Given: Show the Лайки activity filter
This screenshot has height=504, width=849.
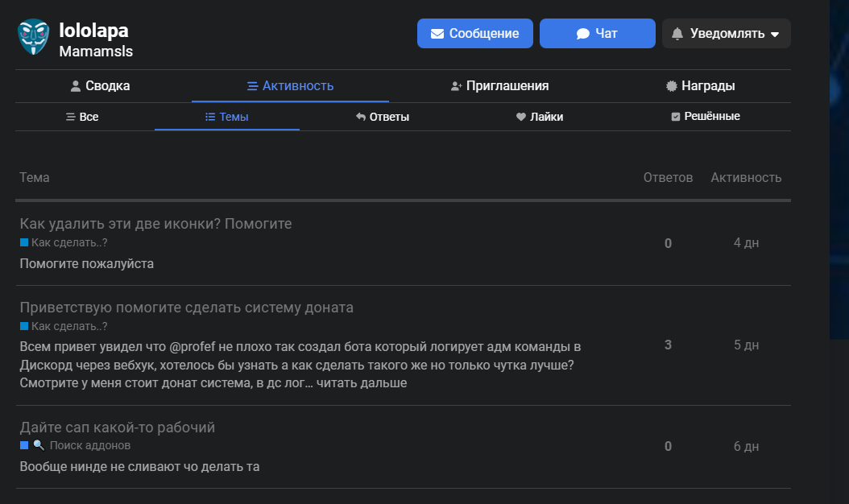Looking at the screenshot, I should 540,117.
